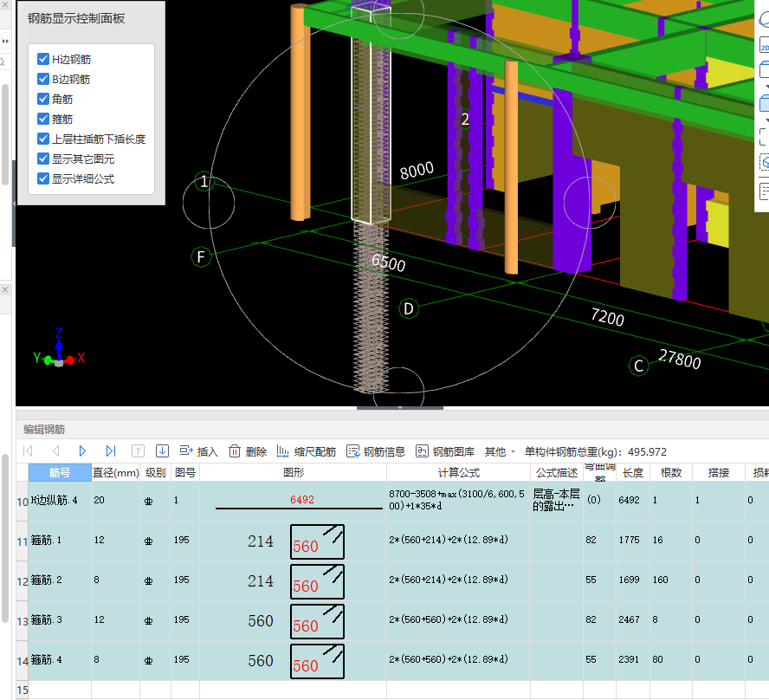This screenshot has height=700, width=769.
Task: Select empty row number 15
Action: pyautogui.click(x=22, y=690)
